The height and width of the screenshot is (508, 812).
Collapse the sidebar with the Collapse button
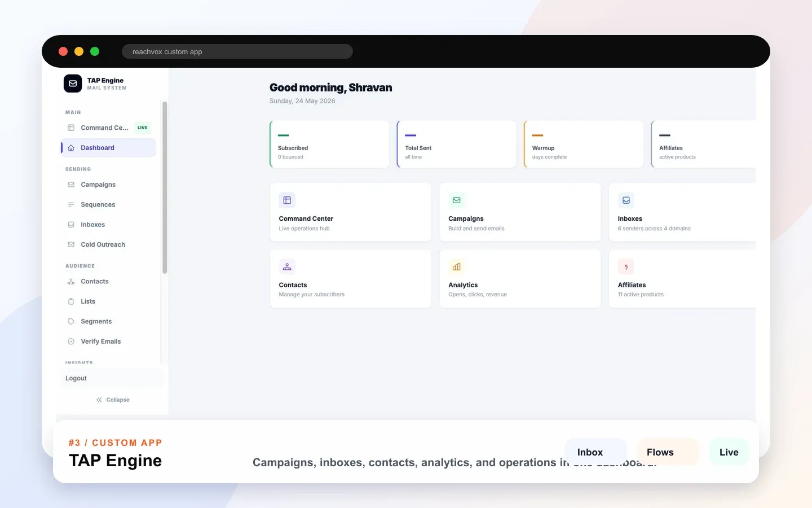pos(113,400)
